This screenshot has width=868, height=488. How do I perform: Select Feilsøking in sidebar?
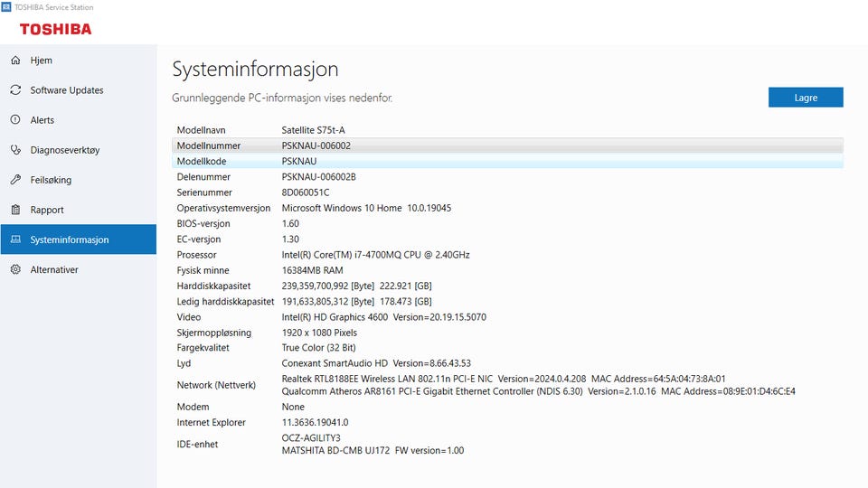79,180
